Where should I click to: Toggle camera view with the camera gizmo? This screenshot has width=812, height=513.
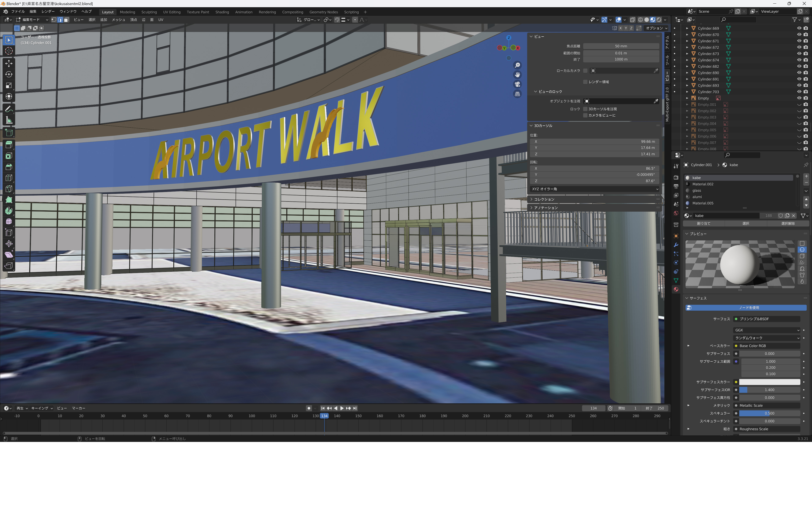(x=517, y=84)
